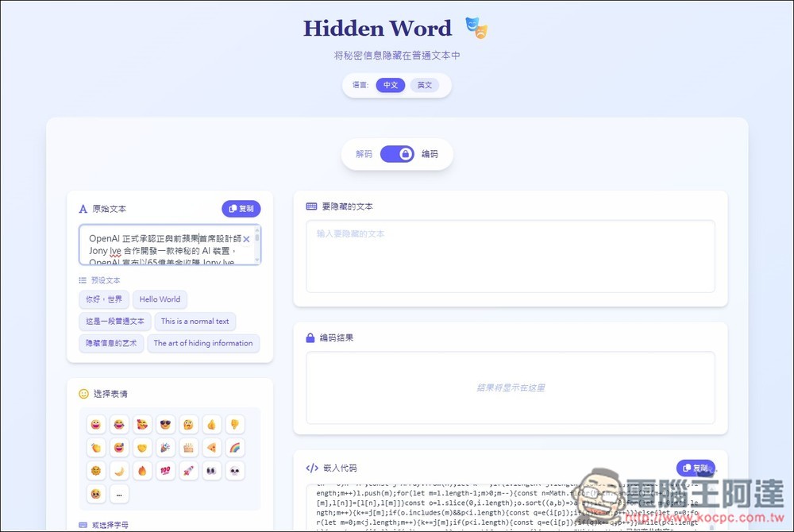Screen dimensions: 794x532
Task: Select the pizza slice emoji
Action: [x=212, y=448]
